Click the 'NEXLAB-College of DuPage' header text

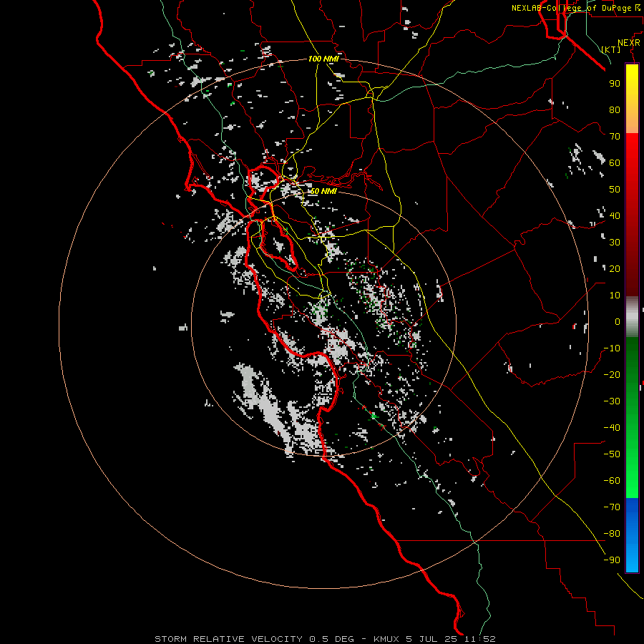click(x=571, y=8)
